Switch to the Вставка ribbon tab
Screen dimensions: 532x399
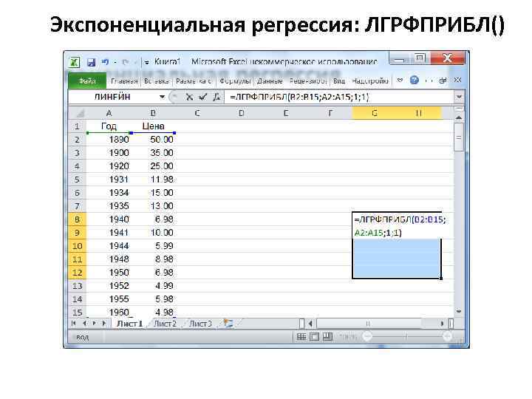coord(157,81)
